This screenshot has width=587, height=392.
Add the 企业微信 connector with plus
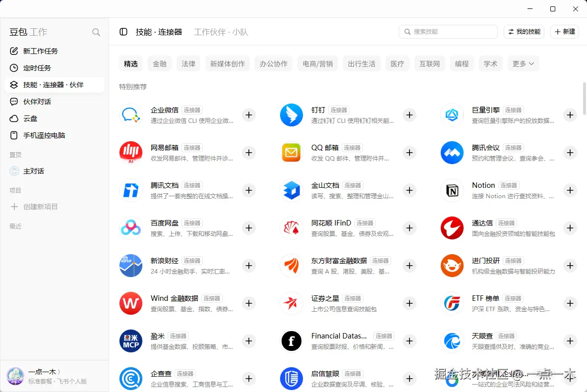tap(249, 115)
